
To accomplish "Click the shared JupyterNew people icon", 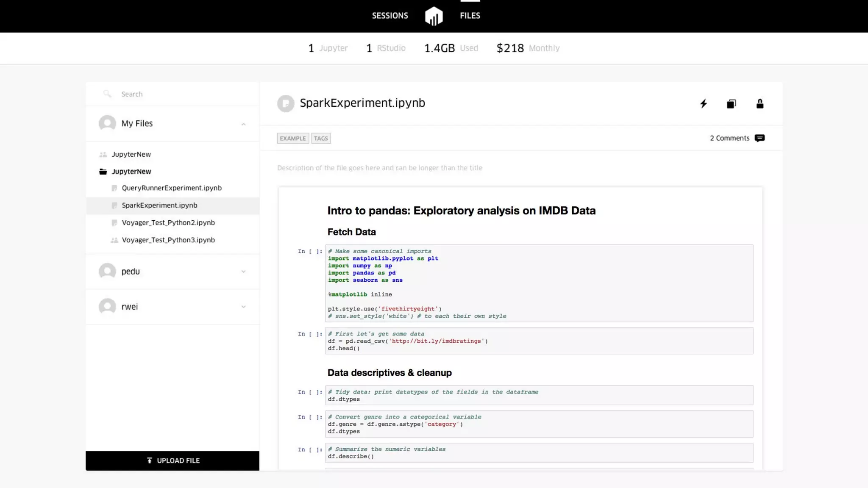I will (x=103, y=155).
